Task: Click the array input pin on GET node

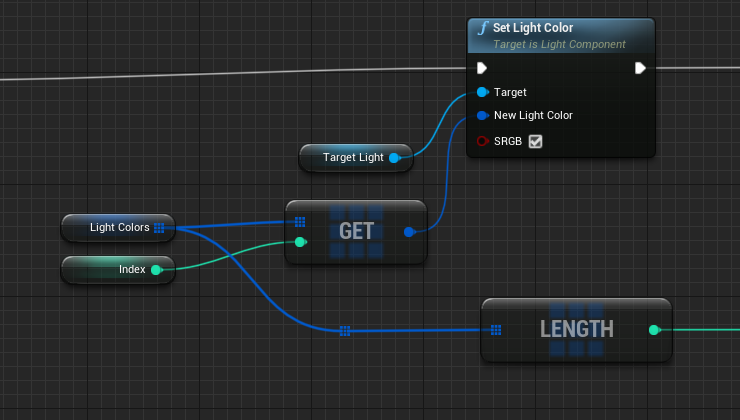Action: click(299, 222)
